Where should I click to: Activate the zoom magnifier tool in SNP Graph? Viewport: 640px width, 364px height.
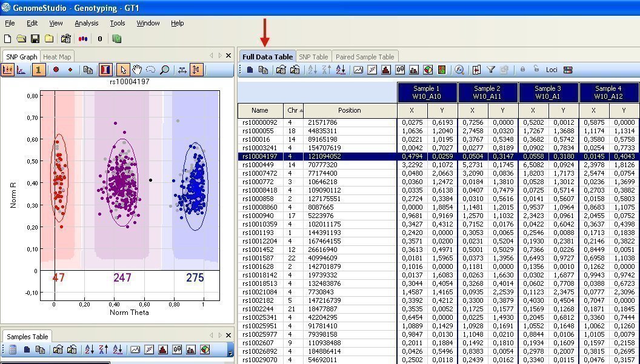click(164, 70)
